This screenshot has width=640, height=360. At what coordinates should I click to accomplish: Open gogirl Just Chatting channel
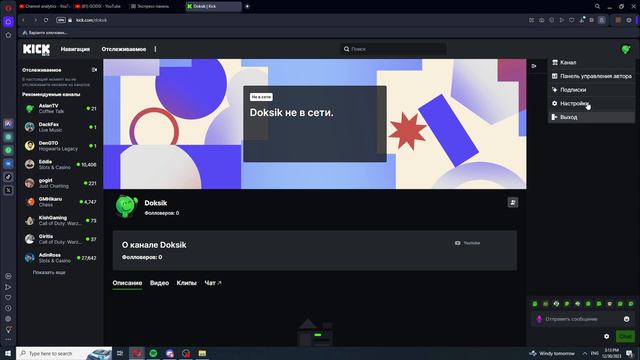tap(60, 183)
